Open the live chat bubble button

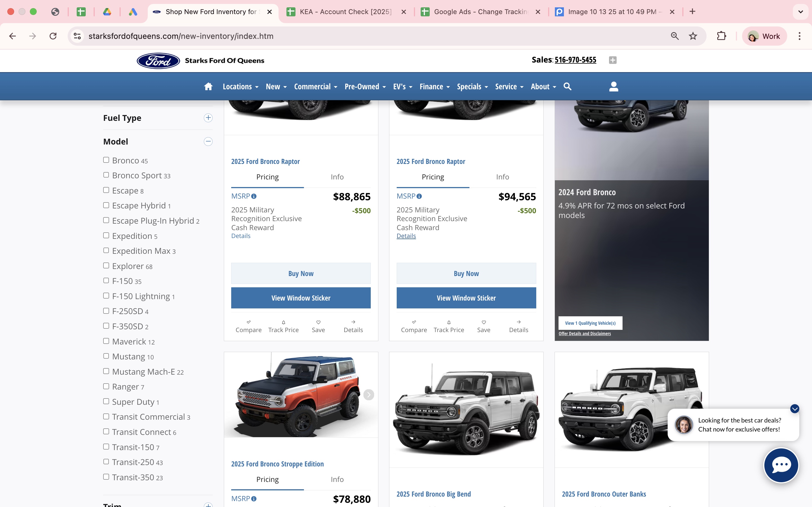coord(781,465)
